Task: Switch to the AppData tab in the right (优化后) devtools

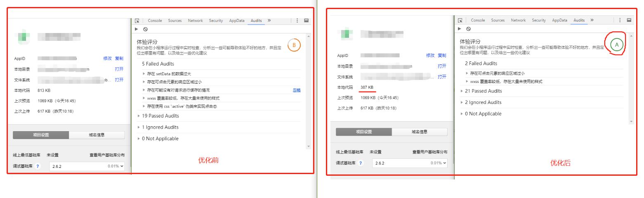Action: pyautogui.click(x=559, y=20)
